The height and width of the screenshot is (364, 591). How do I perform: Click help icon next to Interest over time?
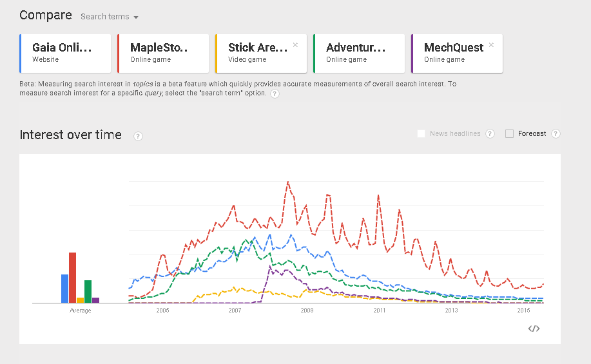138,136
